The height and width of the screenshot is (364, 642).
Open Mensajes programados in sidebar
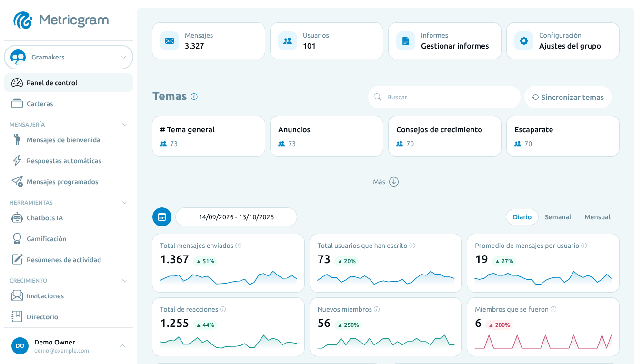(69, 182)
